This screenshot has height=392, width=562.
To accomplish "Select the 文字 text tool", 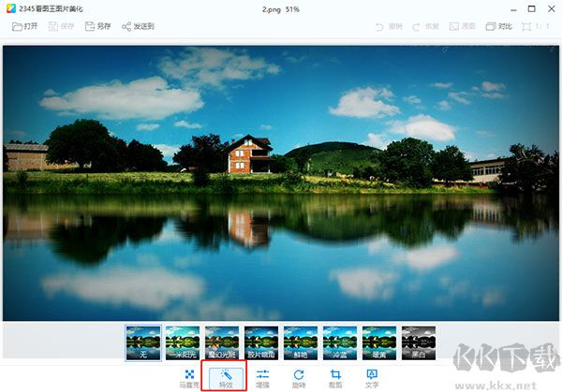I will tap(372, 379).
